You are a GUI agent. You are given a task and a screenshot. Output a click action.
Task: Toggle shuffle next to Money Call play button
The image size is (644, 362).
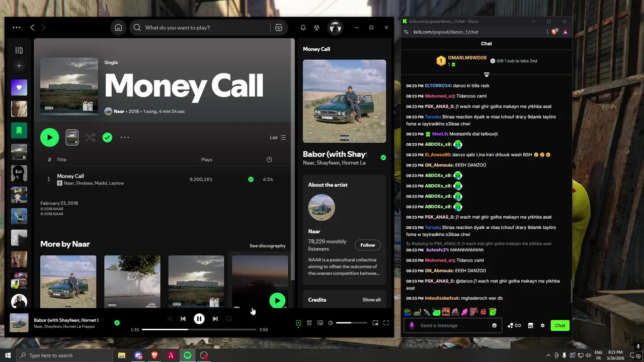click(90, 137)
